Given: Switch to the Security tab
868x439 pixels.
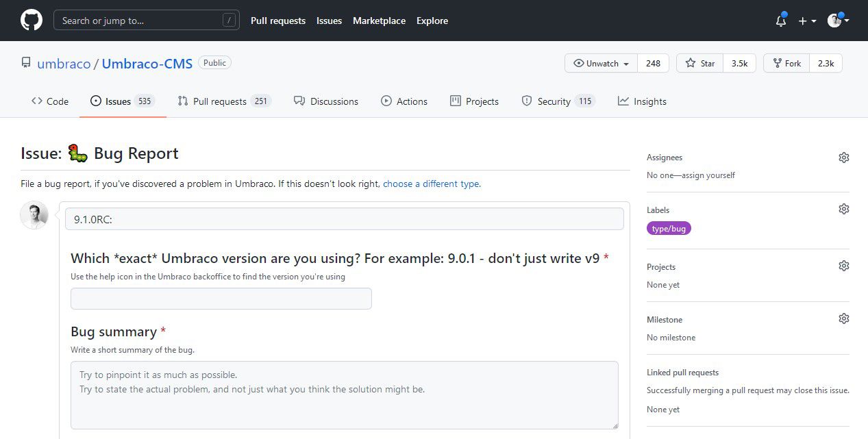Looking at the screenshot, I should click(558, 101).
